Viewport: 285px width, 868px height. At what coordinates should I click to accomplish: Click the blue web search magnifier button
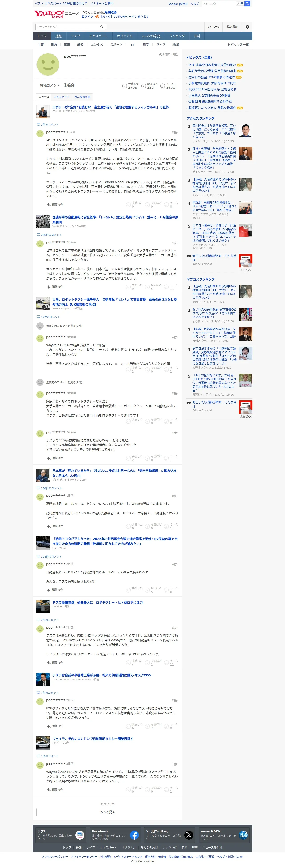pos(247,4)
